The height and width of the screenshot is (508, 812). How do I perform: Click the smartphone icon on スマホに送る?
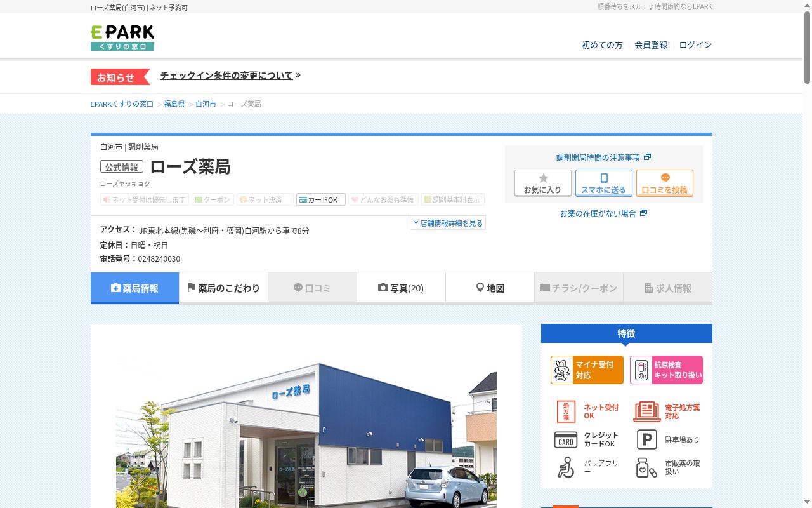(604, 178)
